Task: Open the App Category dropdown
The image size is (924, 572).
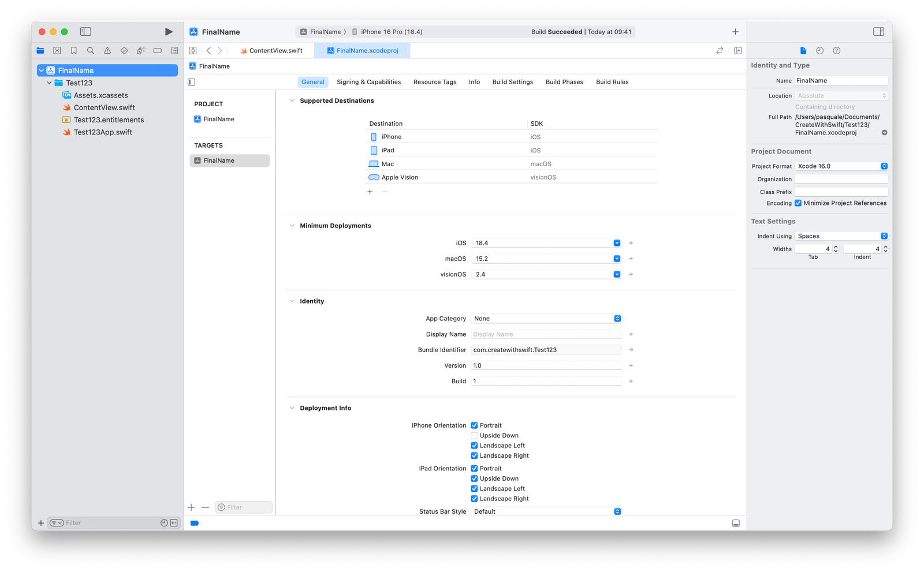Action: pyautogui.click(x=617, y=318)
